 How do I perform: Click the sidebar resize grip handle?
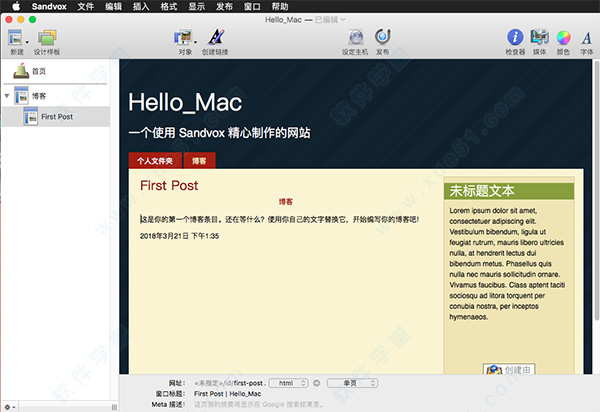114,407
